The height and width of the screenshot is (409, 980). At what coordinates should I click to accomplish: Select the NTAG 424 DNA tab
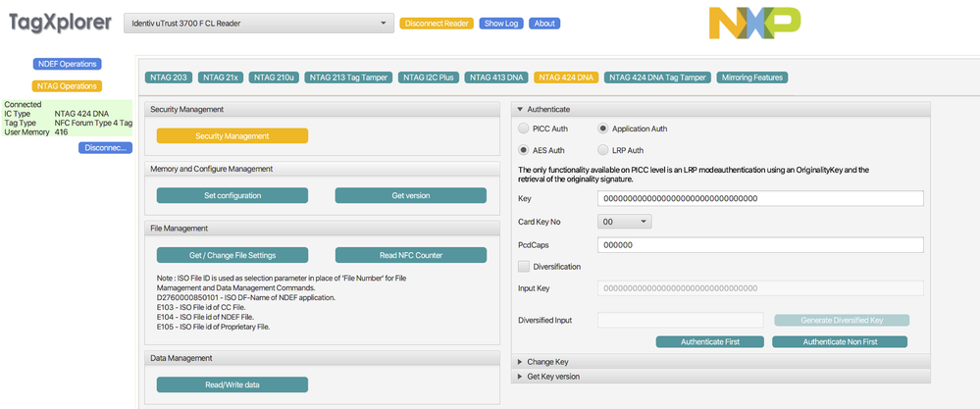(566, 77)
